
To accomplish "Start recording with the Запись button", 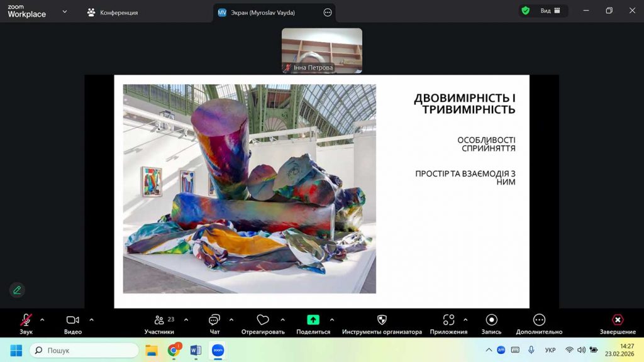I will 492,321.
